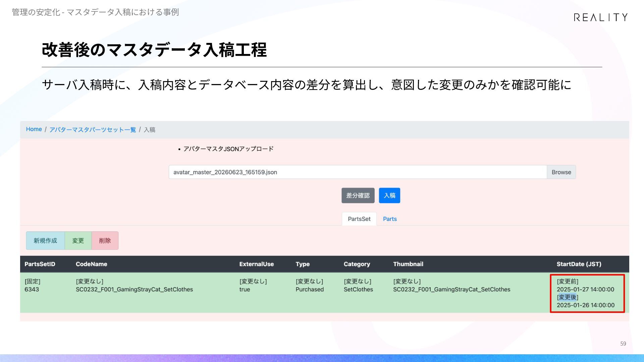Open アバターマスタパーツセット一覧 breadcrumb link
Screen dimensions: 644x362
[93, 130]
